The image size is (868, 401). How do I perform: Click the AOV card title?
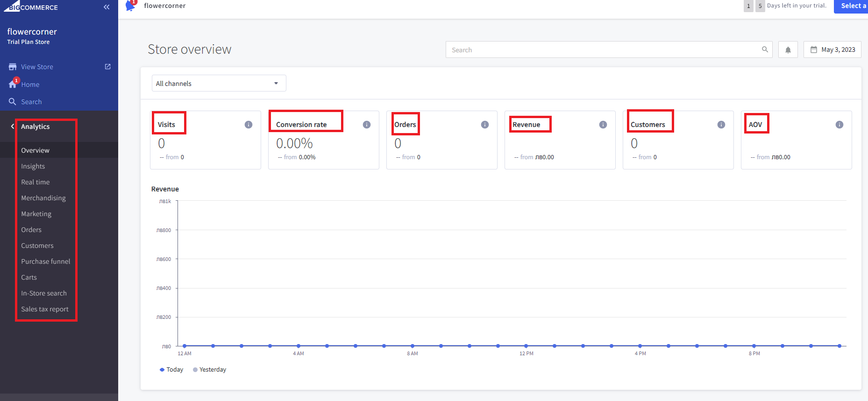coord(755,124)
